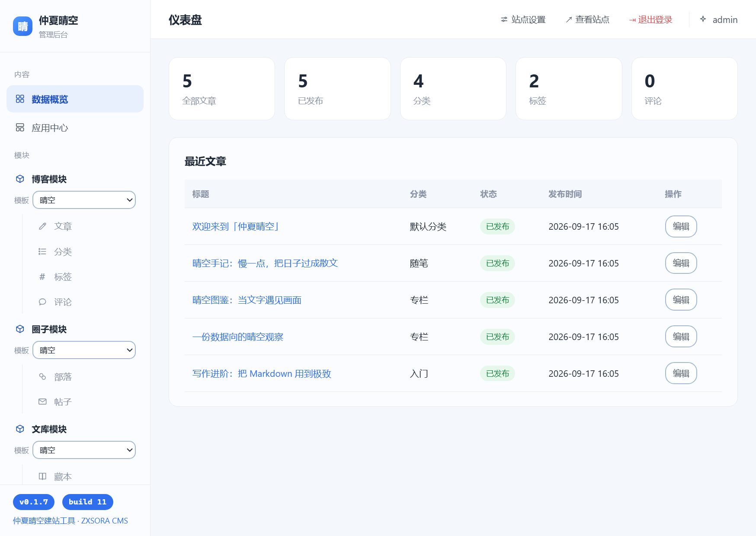The height and width of the screenshot is (536, 756).
Task: Open 应用中心 from the sidebar
Action: tap(75, 128)
